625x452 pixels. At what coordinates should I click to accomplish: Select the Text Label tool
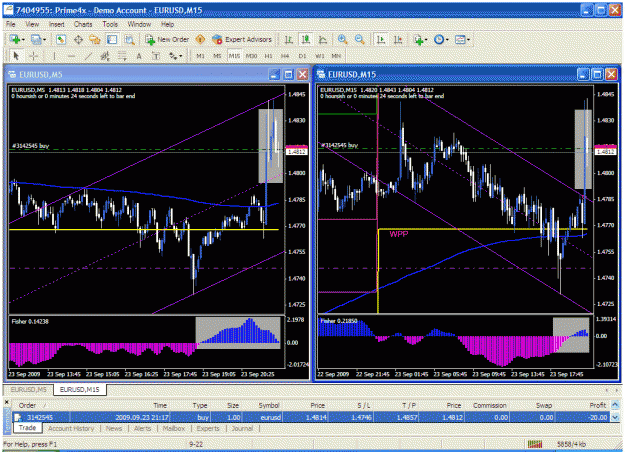pyautogui.click(x=156, y=56)
